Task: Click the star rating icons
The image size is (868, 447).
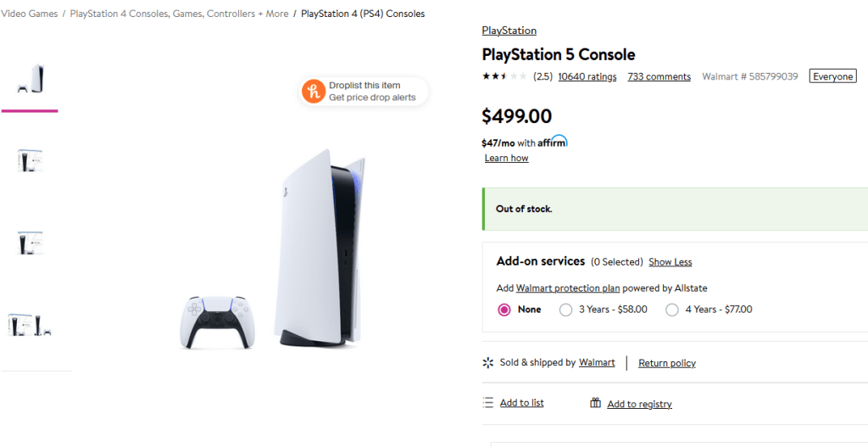Action: click(504, 76)
